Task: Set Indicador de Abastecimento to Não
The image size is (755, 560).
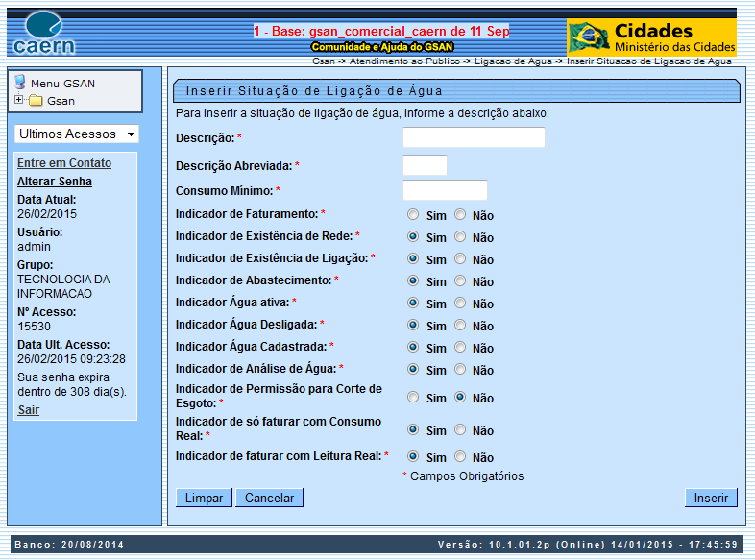Action: tap(460, 280)
